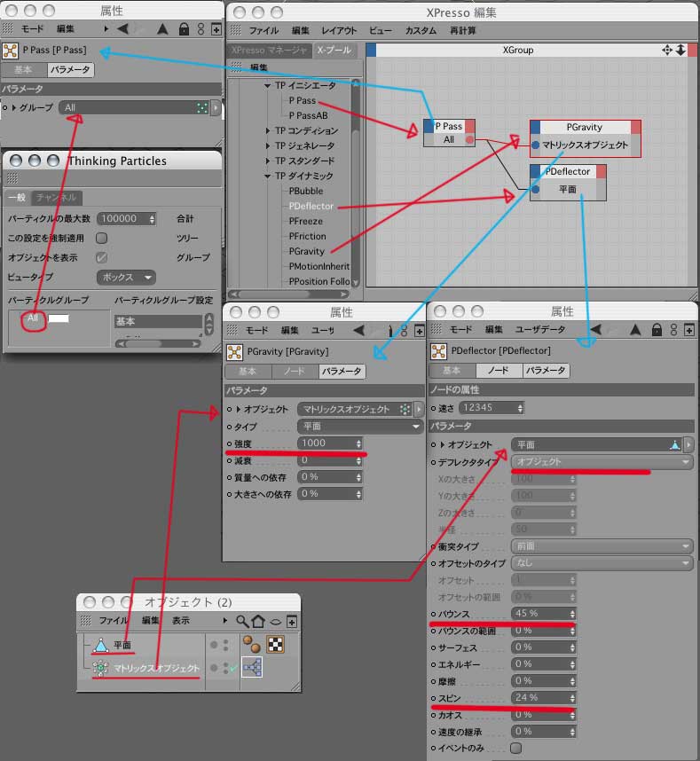700x761 pixels.
Task: Click up arrow in P Pass attribute toolbar
Action: (162, 29)
